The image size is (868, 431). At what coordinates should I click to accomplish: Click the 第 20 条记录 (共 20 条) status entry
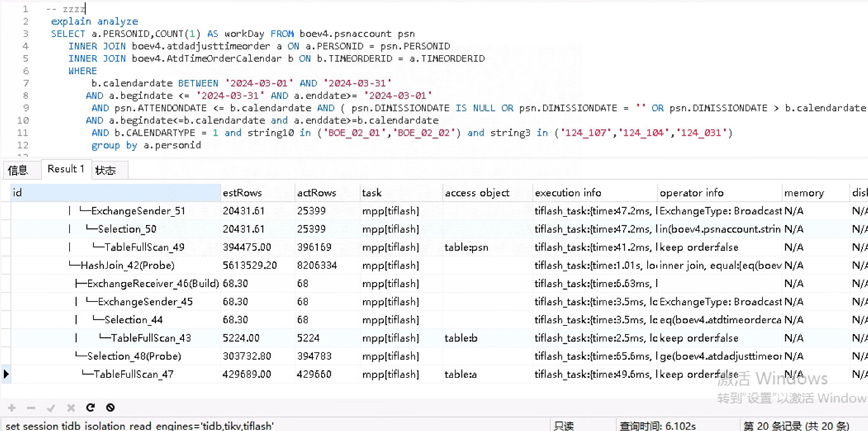click(x=796, y=425)
